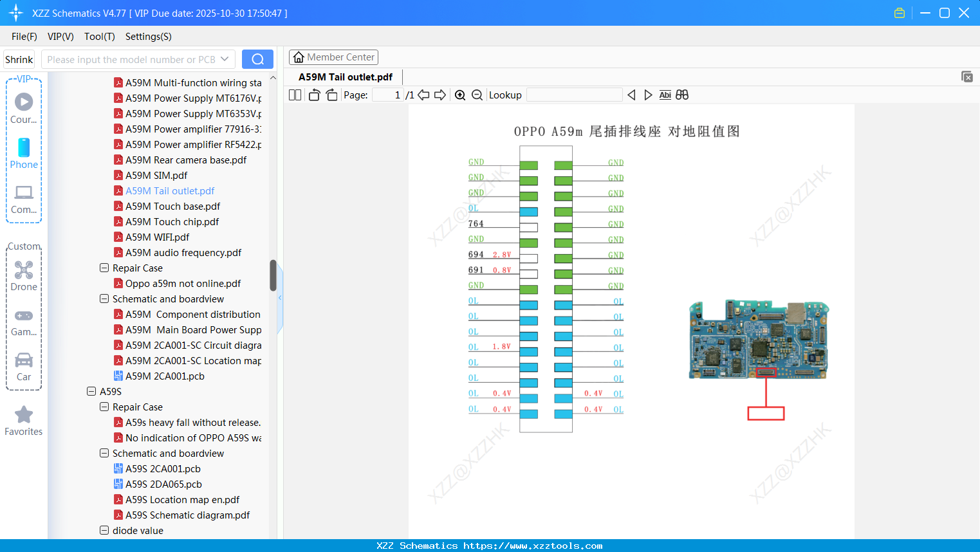
Task: Select the Phone category icon
Action: (x=24, y=153)
